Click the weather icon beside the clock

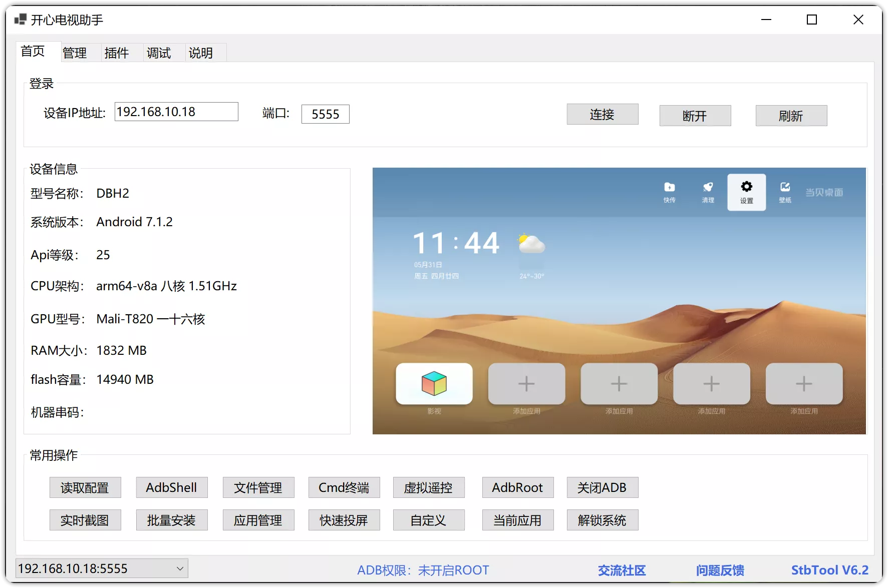pos(530,244)
